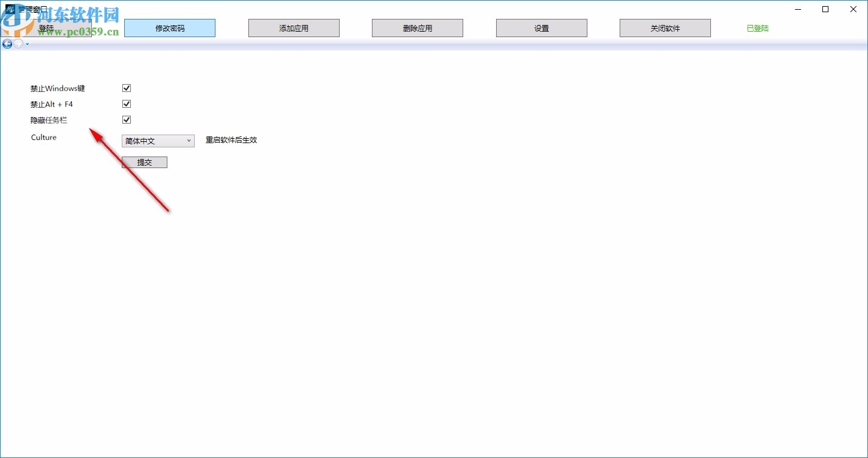This screenshot has width=868, height=458.
Task: Disable the 隐藏任务栏 setting
Action: coord(126,119)
